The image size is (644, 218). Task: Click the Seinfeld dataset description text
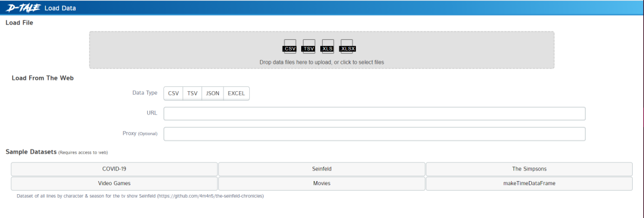pyautogui.click(x=140, y=196)
